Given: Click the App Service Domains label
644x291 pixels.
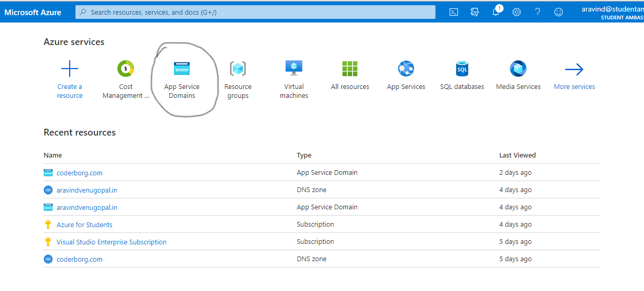Looking at the screenshot, I should pos(182,91).
